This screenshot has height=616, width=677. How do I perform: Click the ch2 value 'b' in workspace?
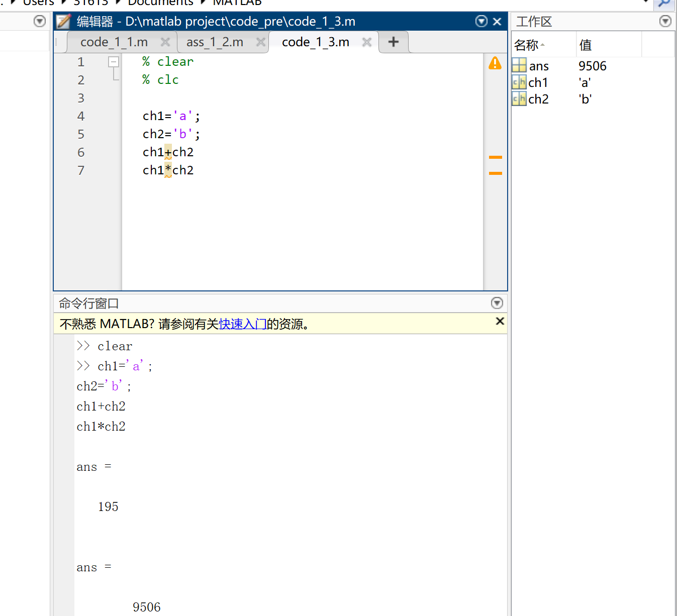(585, 99)
